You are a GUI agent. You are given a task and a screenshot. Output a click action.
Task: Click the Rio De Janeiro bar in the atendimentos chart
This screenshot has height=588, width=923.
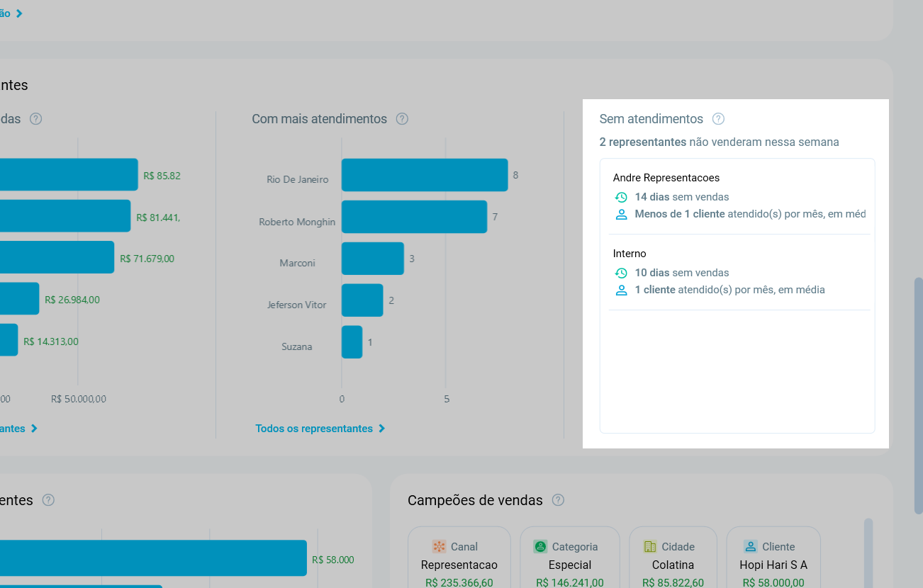(425, 175)
